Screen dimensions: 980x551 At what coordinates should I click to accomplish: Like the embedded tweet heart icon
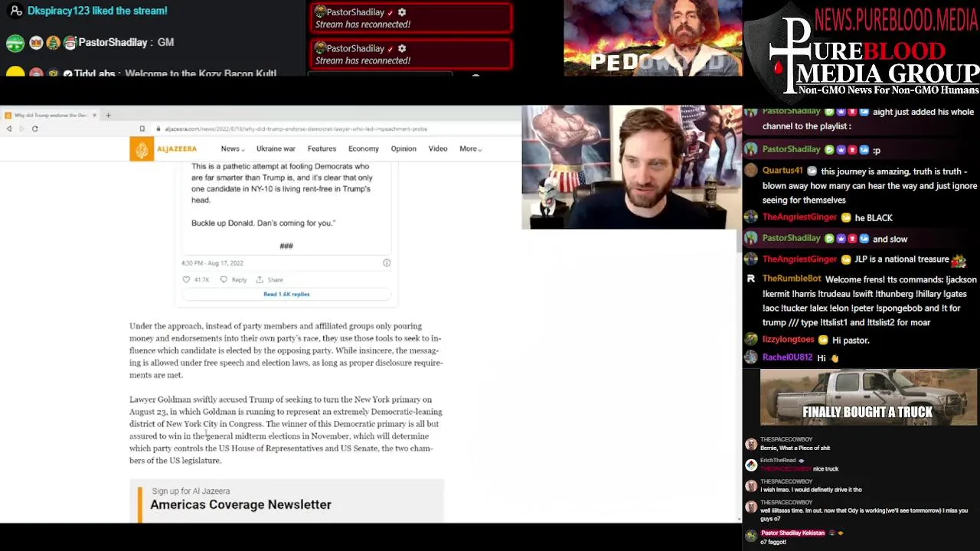point(186,279)
